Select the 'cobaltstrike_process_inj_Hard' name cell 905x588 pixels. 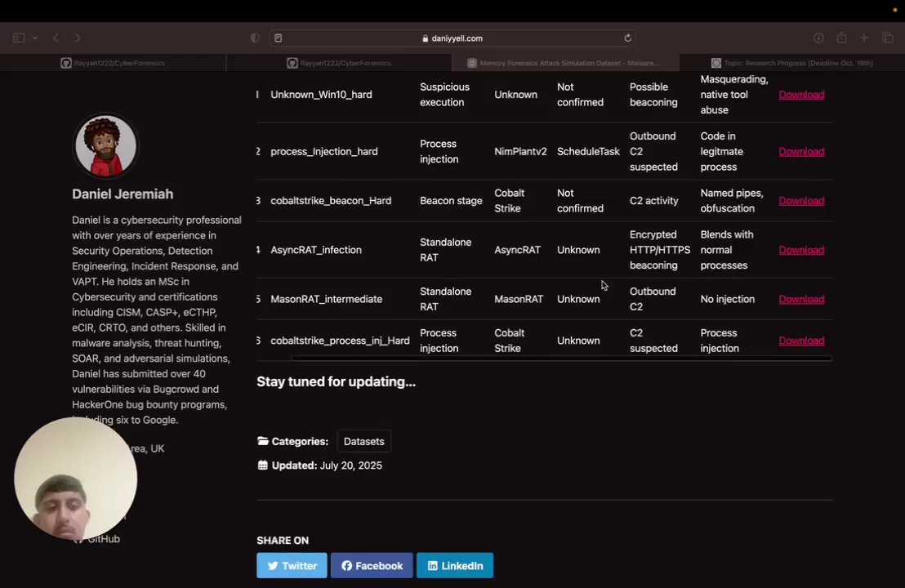coord(340,341)
